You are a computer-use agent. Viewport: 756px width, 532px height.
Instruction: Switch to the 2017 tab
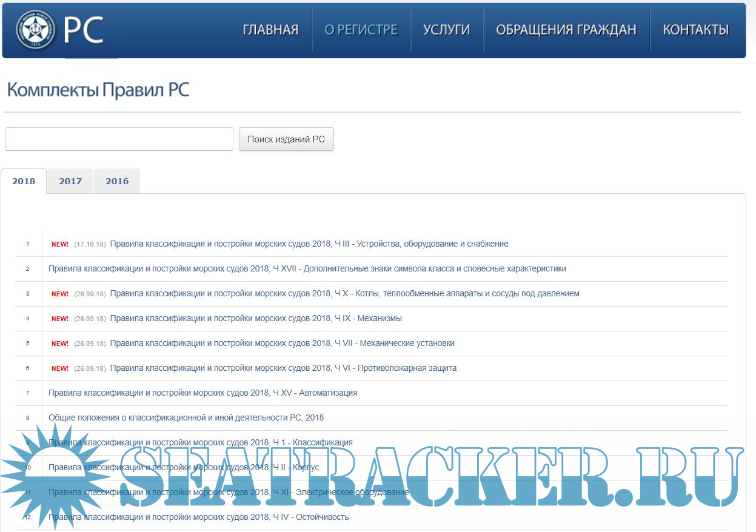click(70, 181)
